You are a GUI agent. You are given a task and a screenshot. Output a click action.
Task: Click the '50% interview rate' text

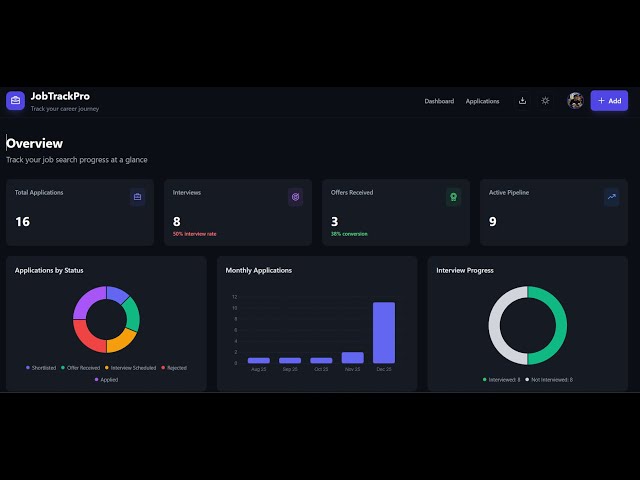pos(194,234)
